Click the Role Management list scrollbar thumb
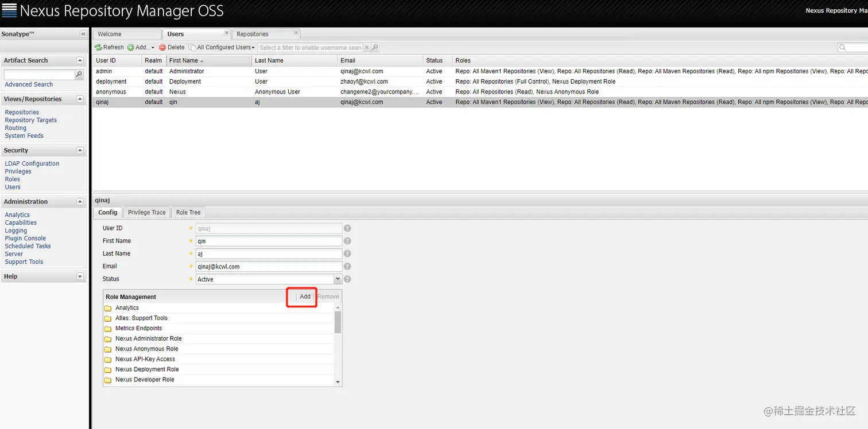This screenshot has height=429, width=868. click(x=338, y=322)
